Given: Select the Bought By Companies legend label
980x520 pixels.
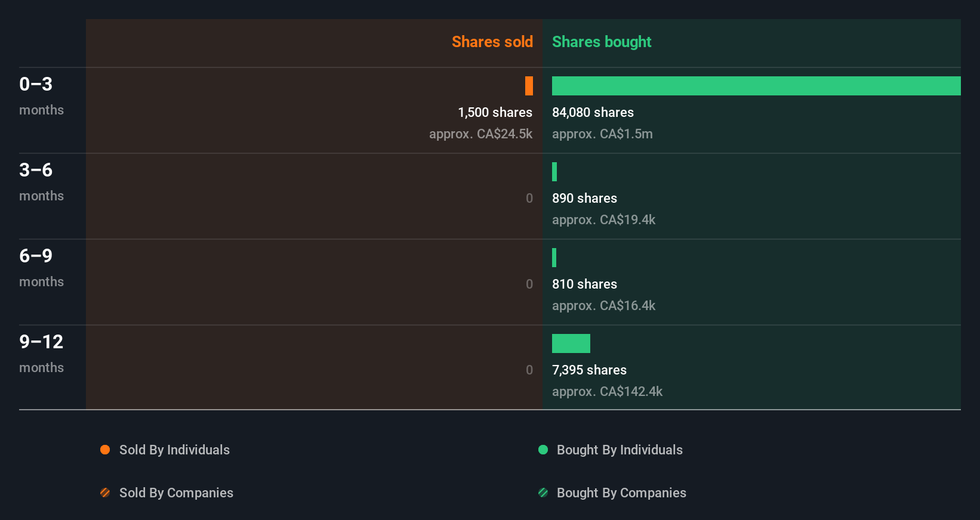Looking at the screenshot, I should click(x=621, y=493).
